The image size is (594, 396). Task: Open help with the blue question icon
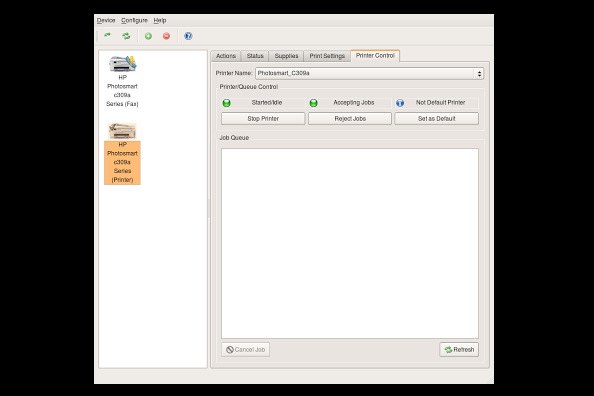pyautogui.click(x=188, y=36)
